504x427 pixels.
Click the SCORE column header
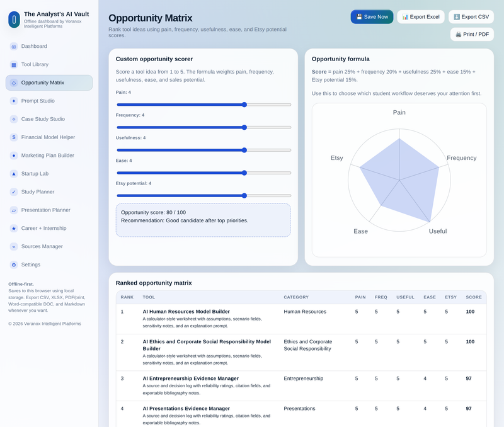point(474,297)
